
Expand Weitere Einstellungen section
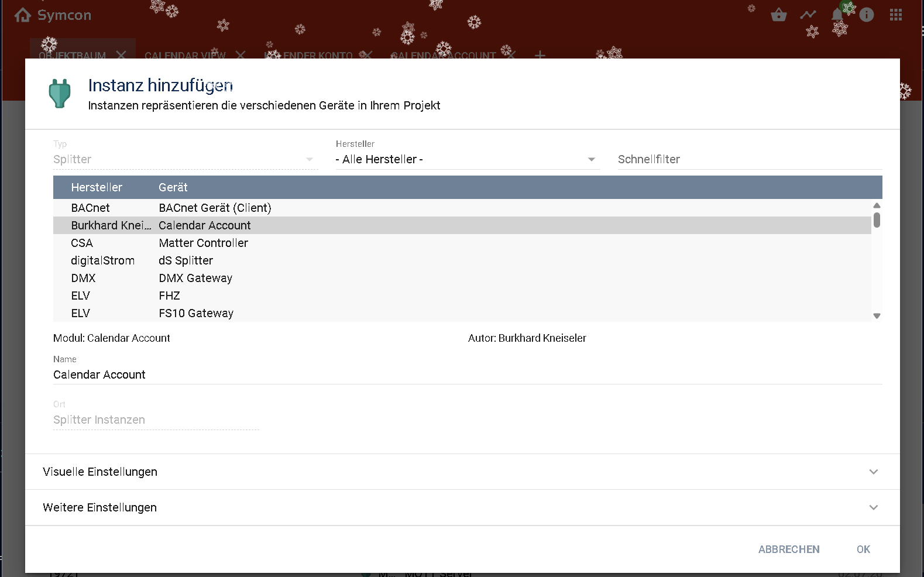pyautogui.click(x=462, y=507)
